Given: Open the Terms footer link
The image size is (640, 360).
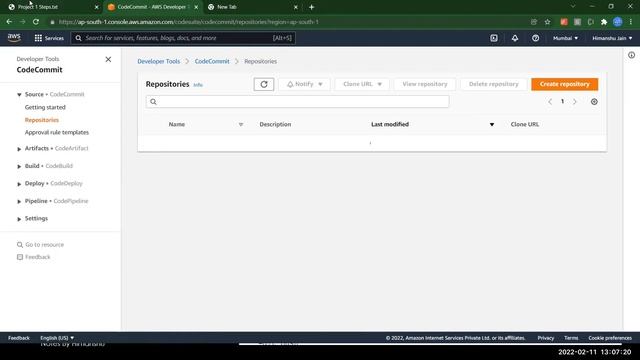Looking at the screenshot, I should pyautogui.click(x=571, y=338).
